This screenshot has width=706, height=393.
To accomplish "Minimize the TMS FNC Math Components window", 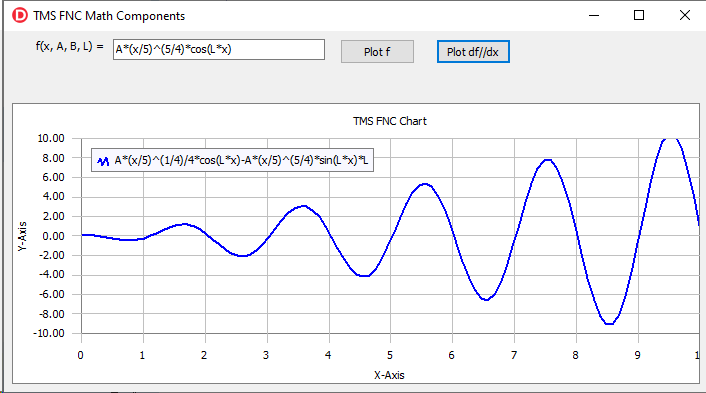I will coord(594,15).
